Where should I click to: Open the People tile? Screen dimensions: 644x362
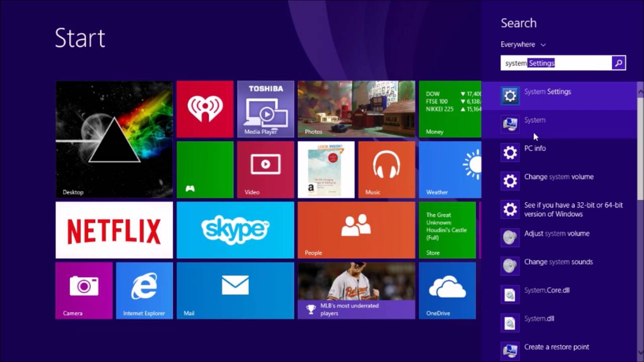[356, 230]
